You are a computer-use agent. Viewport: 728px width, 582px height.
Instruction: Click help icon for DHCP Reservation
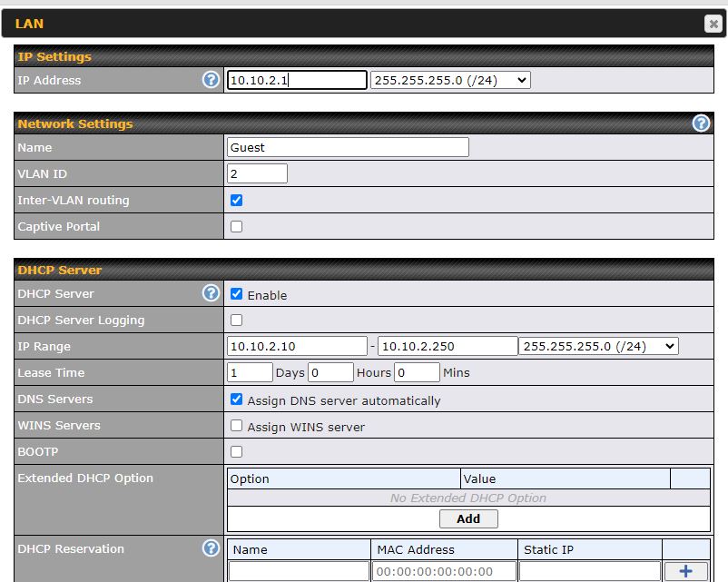tap(211, 548)
